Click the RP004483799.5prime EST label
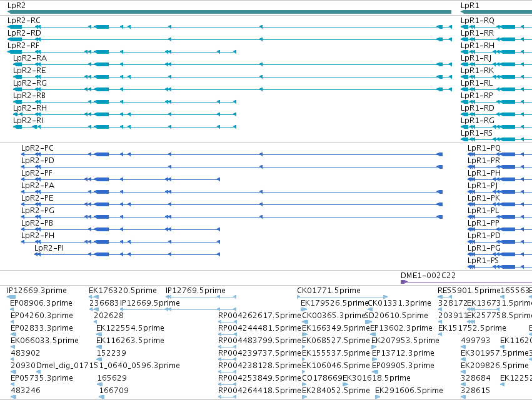The image size is (532, 400). [x=259, y=341]
